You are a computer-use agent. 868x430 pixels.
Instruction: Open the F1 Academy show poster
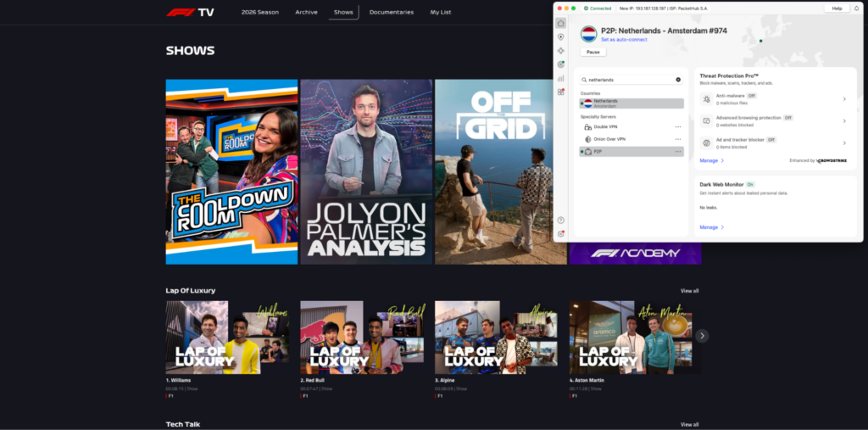pos(635,254)
